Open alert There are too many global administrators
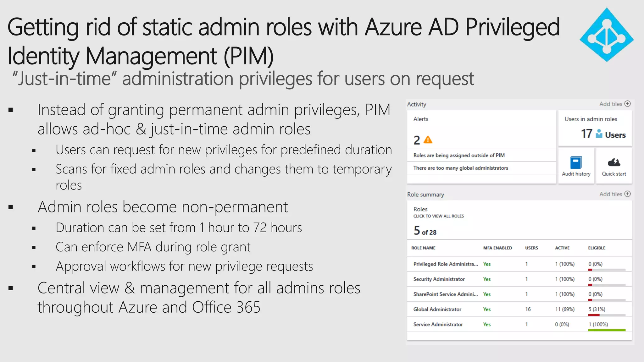 pyautogui.click(x=481, y=168)
